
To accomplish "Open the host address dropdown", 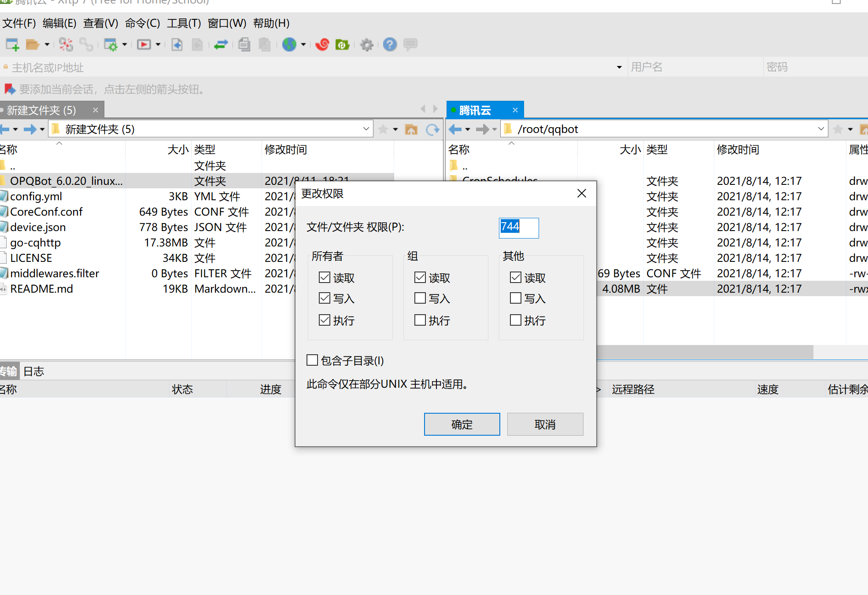I will point(619,67).
